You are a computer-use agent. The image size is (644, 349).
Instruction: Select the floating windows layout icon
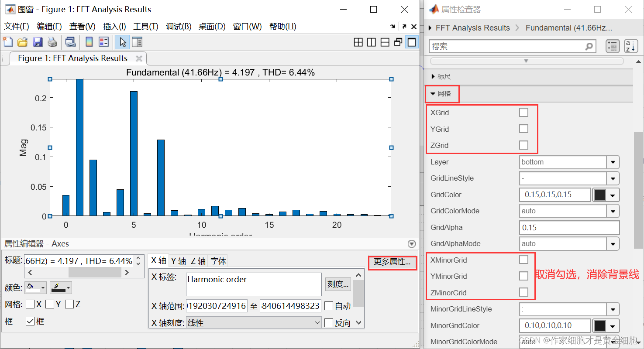coord(398,42)
